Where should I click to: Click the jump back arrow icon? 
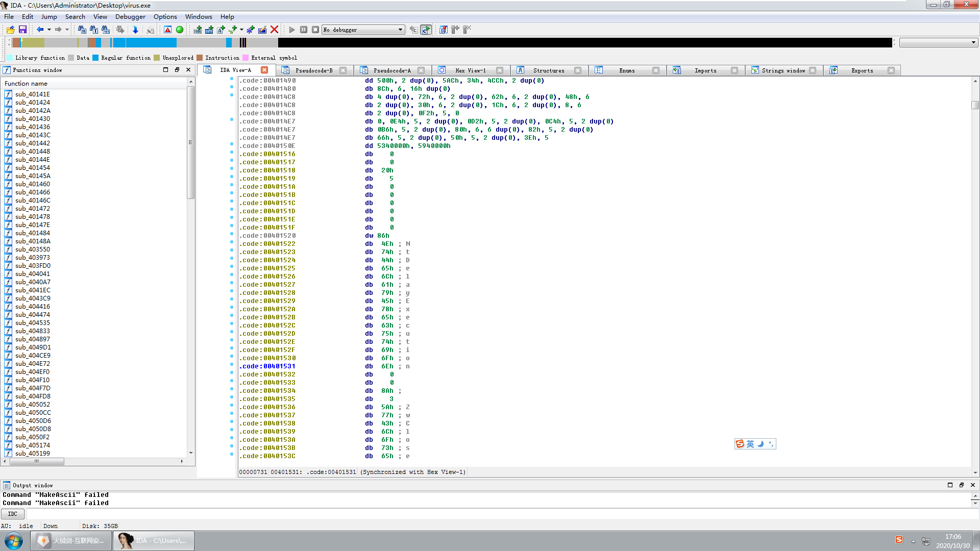(x=40, y=30)
